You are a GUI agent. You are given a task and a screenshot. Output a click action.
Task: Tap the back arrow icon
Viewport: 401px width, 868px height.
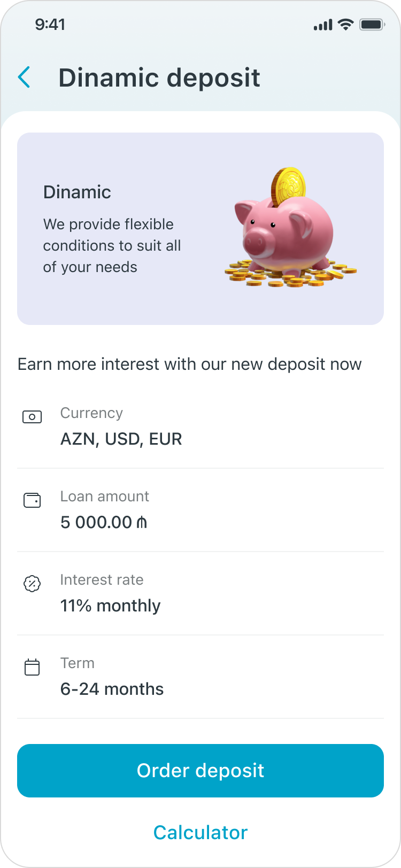pos(24,77)
